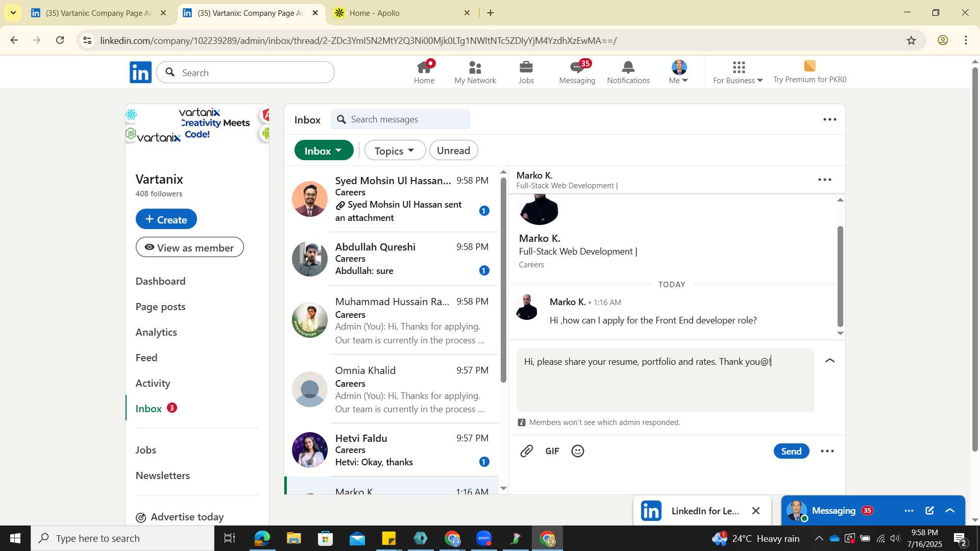Click the LinkedIn logo icon
Viewport: 980px width, 551px height.
click(140, 72)
